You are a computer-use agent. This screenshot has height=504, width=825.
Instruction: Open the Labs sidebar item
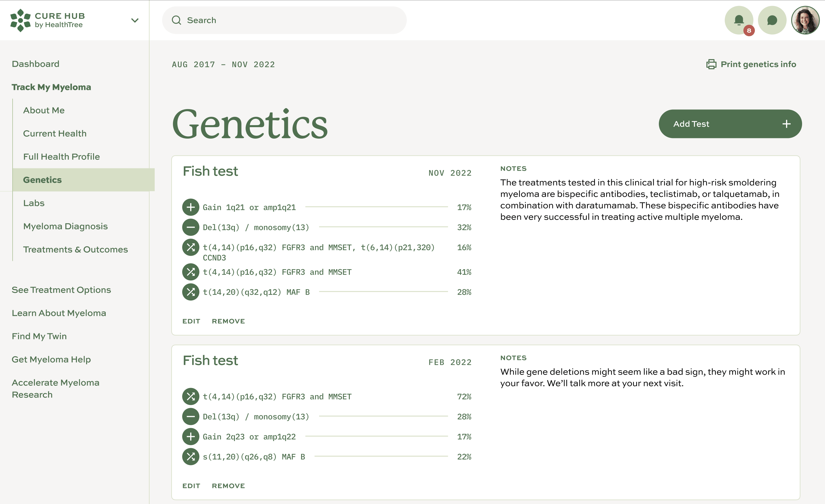pyautogui.click(x=34, y=203)
